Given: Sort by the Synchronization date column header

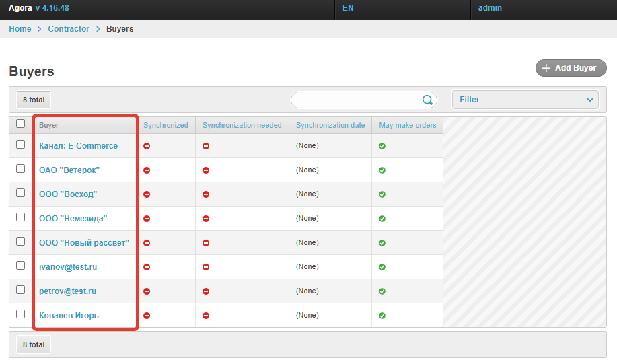Looking at the screenshot, I should tap(330, 125).
